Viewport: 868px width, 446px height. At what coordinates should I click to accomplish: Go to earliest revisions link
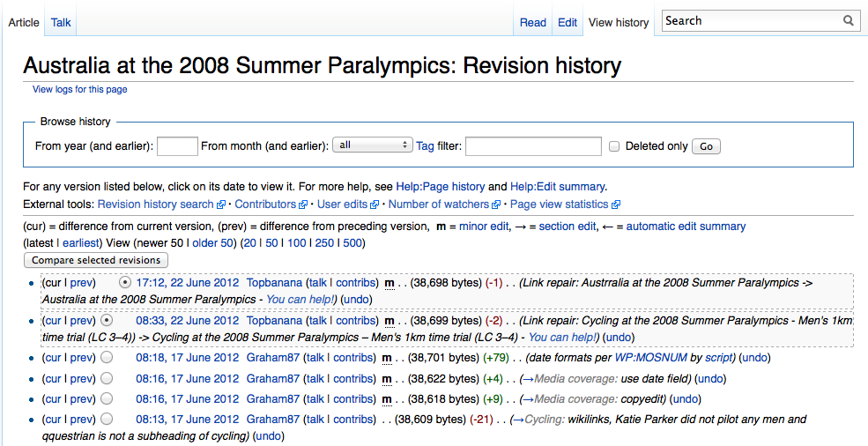tap(81, 243)
